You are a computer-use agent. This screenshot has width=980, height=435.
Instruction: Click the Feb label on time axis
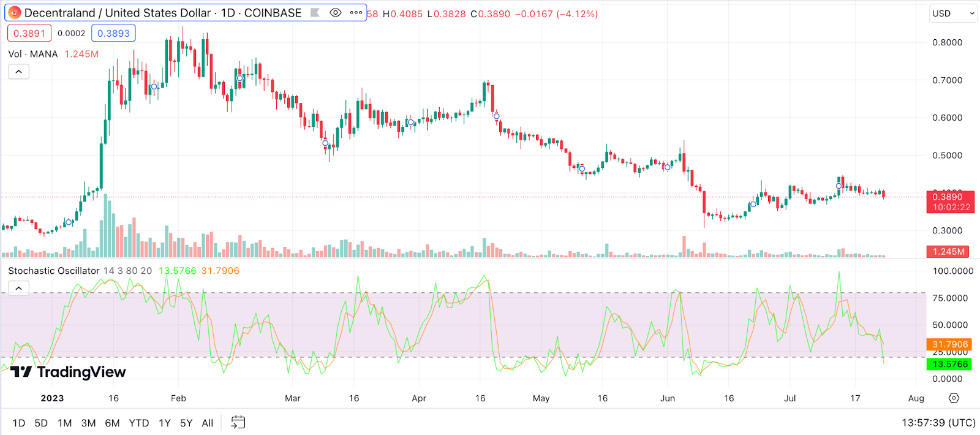178,398
